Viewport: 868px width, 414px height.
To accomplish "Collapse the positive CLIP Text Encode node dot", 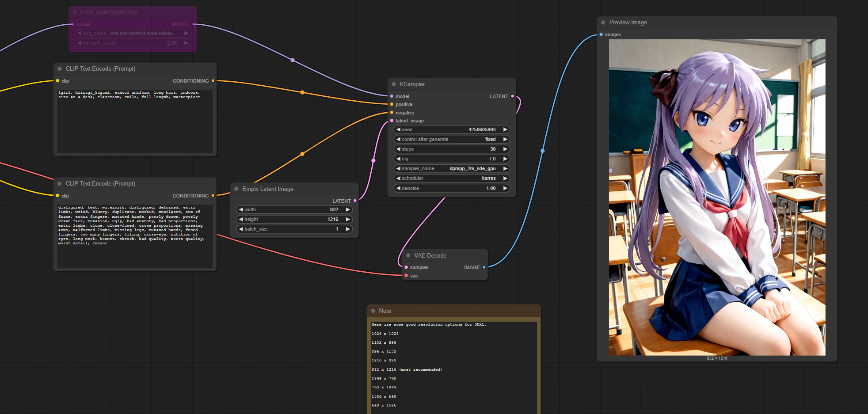I will point(60,69).
